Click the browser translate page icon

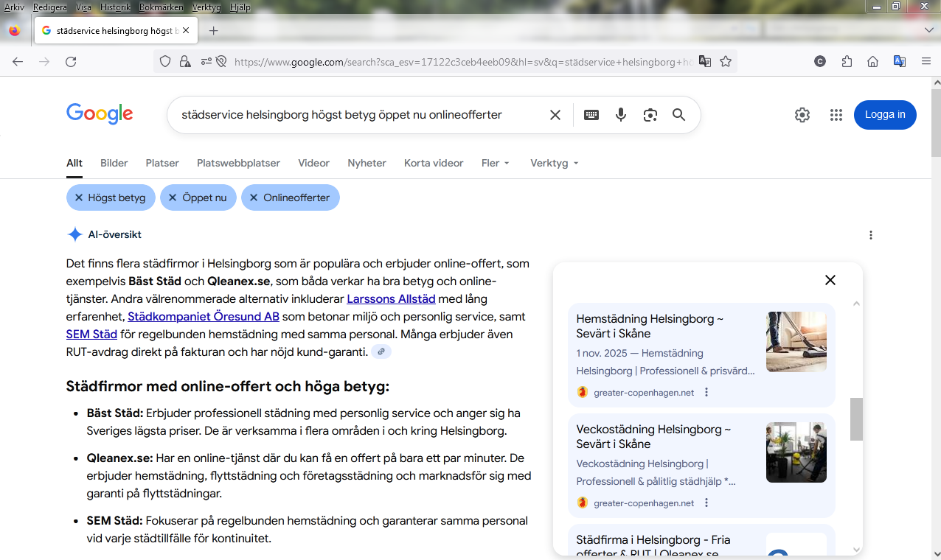click(705, 62)
